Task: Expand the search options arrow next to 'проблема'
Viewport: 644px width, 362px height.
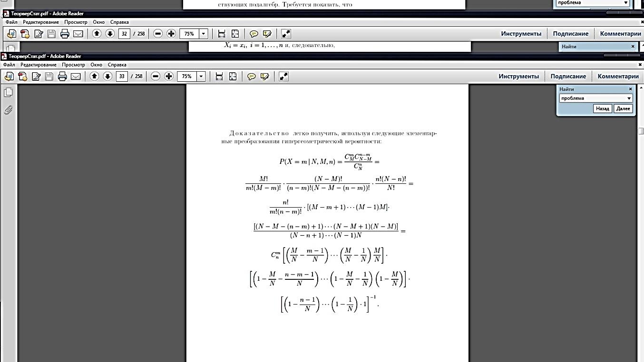Action: pos(629,98)
